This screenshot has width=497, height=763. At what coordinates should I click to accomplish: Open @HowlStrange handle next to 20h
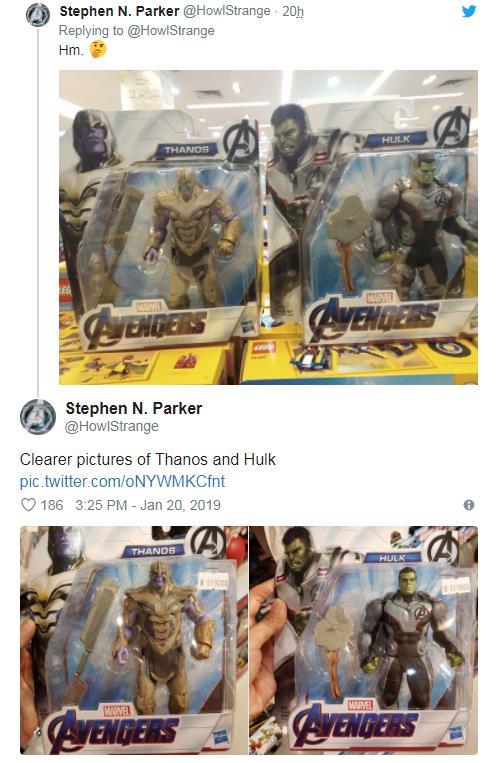226,11
